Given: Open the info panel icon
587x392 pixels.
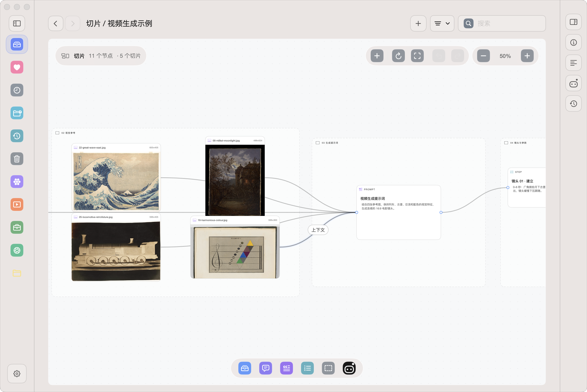Looking at the screenshot, I should click(574, 43).
